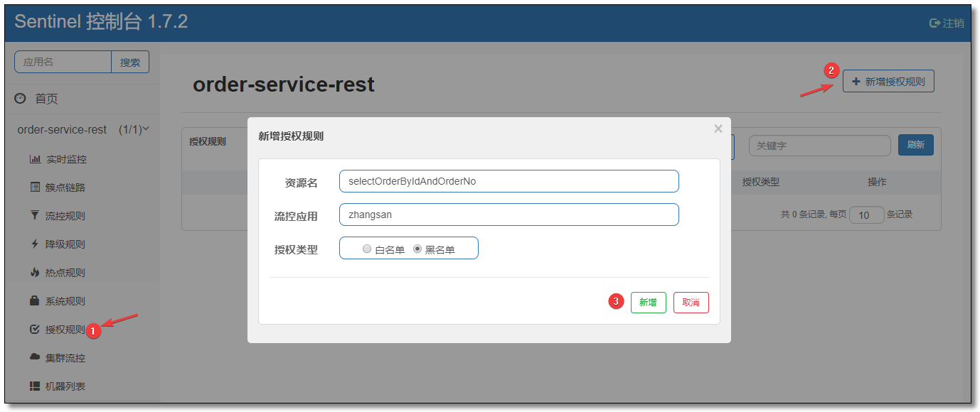
Task: Click the green 新增 button in dialog
Action: 649,303
